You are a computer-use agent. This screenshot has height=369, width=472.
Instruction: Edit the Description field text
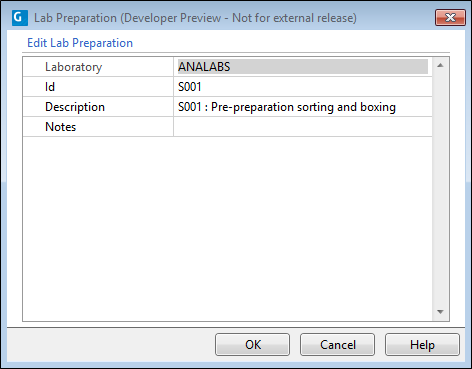(x=303, y=107)
